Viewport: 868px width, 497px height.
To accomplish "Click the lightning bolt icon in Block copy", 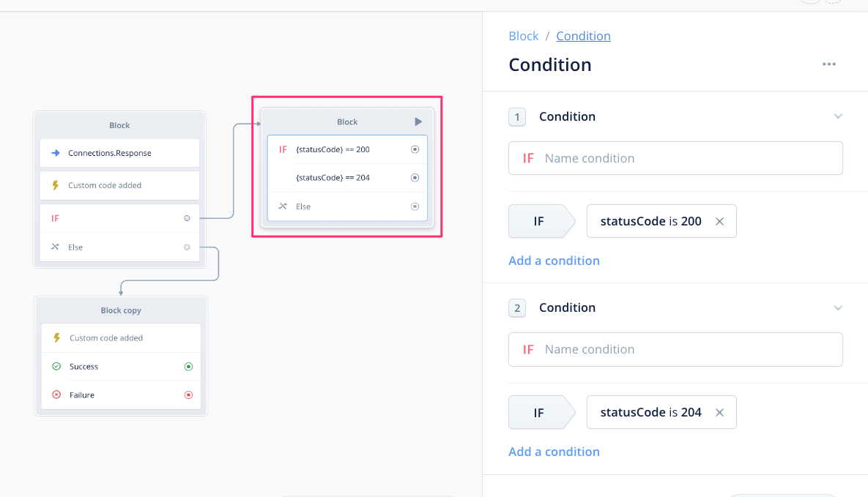I will point(56,338).
